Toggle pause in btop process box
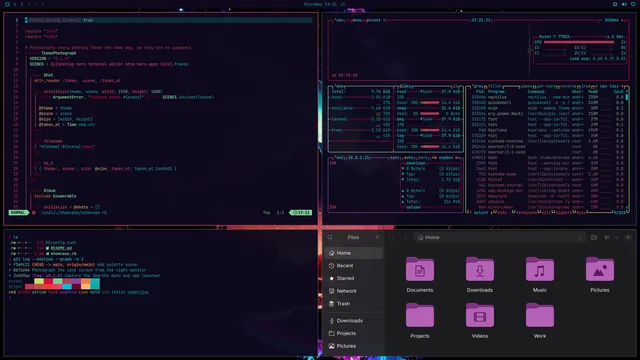The height and width of the screenshot is (360, 640). click(x=526, y=86)
